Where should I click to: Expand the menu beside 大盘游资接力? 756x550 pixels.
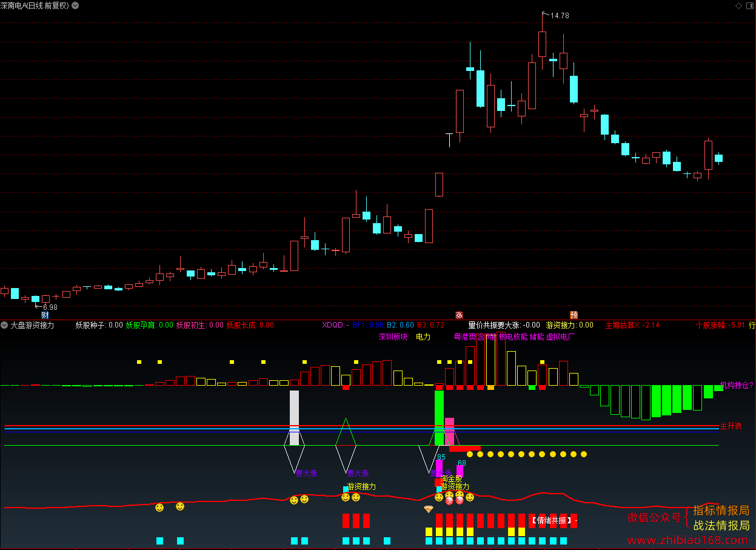click(4, 325)
